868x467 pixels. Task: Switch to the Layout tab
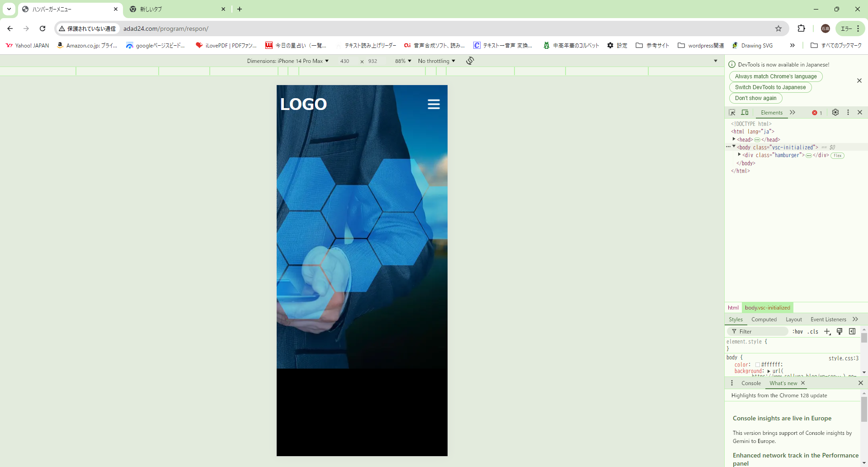coord(793,319)
